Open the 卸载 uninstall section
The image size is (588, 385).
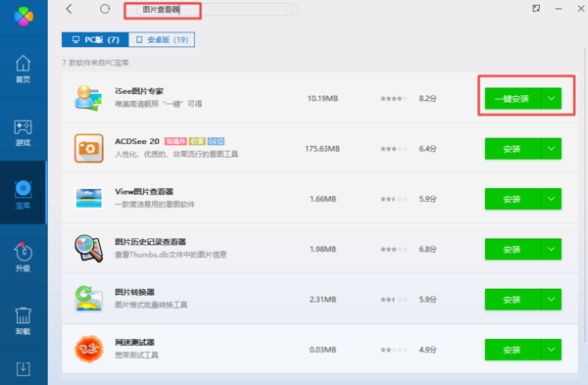(24, 321)
